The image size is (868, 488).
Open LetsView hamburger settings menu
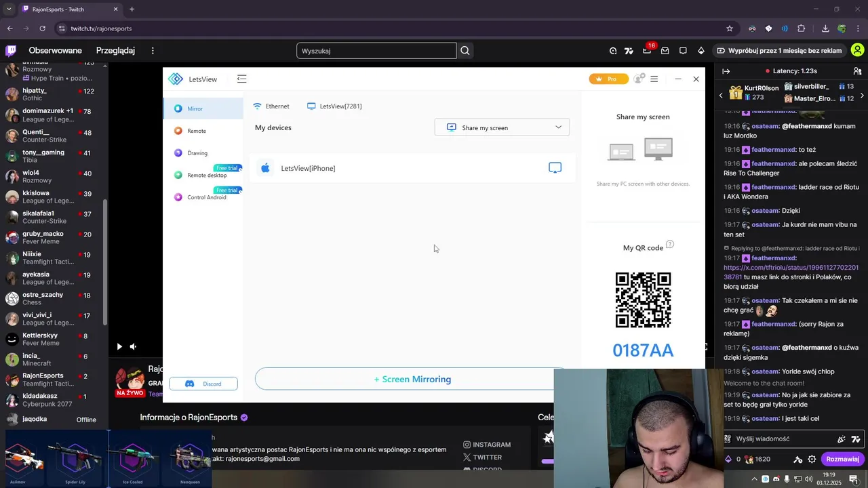pyautogui.click(x=654, y=79)
